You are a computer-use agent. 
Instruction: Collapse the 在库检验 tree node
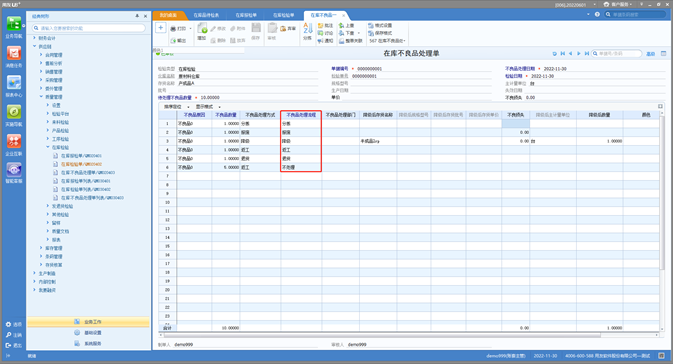[48, 147]
